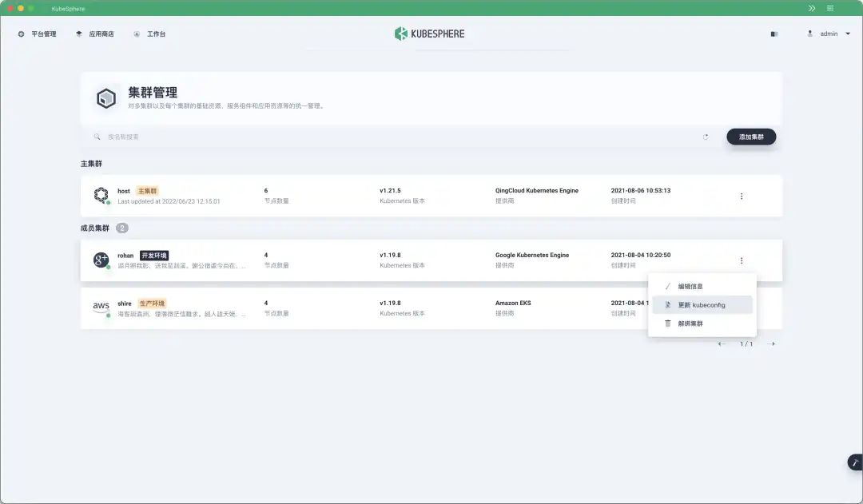
Task: Click the 成员集群 section heading
Action: point(95,228)
